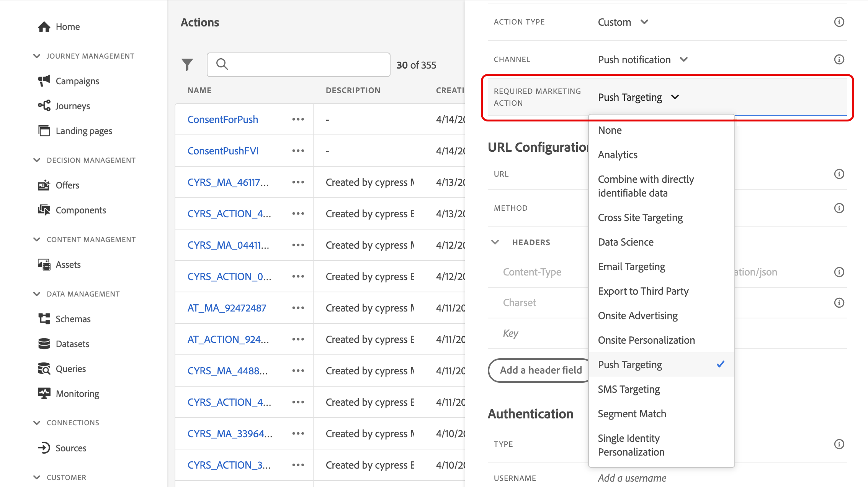Select Email Targeting from dropdown list
Viewport: 868px width, 487px height.
[631, 267]
